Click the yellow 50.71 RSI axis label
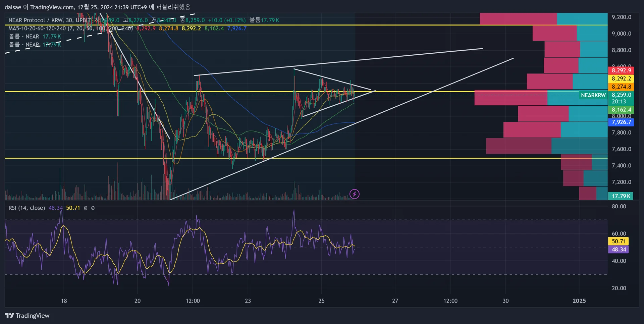Screen dimensions: 644x324 click(619, 241)
